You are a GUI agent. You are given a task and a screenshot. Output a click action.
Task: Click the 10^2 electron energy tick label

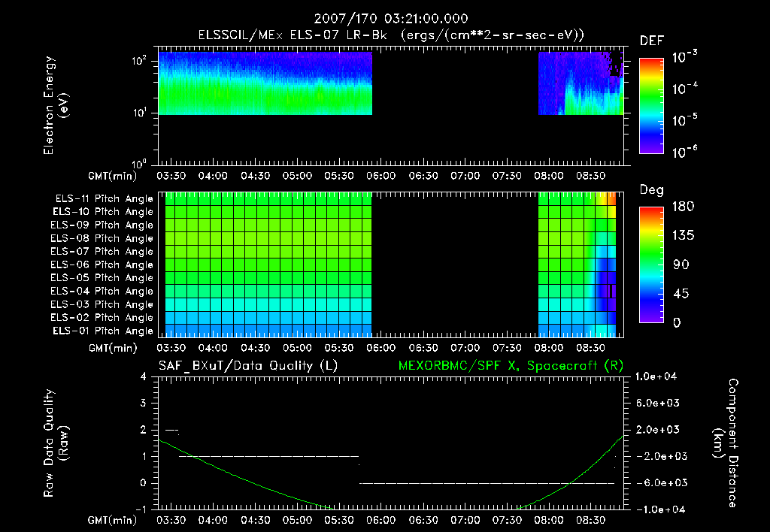pos(139,62)
